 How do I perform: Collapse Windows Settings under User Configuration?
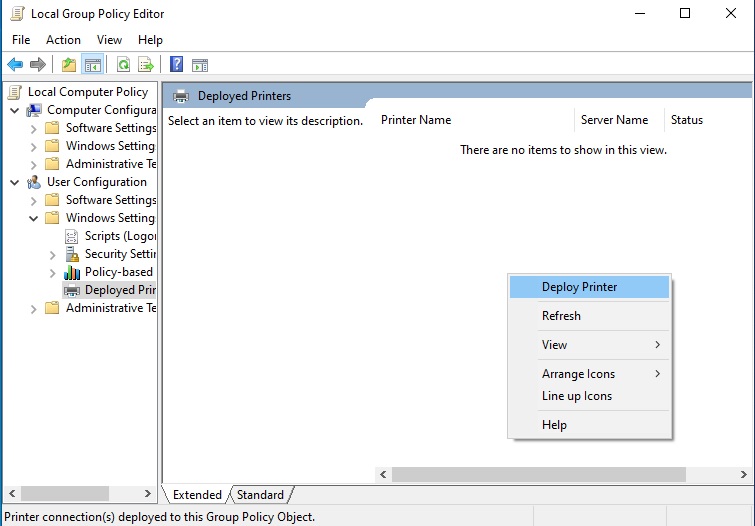coord(34,219)
